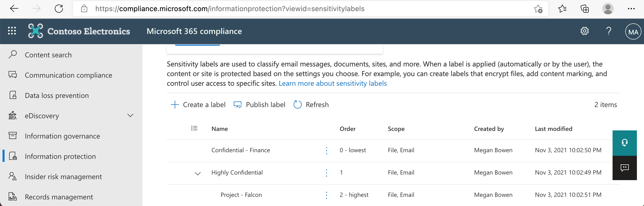
Task: Open Information governance in sidebar
Action: (62, 136)
